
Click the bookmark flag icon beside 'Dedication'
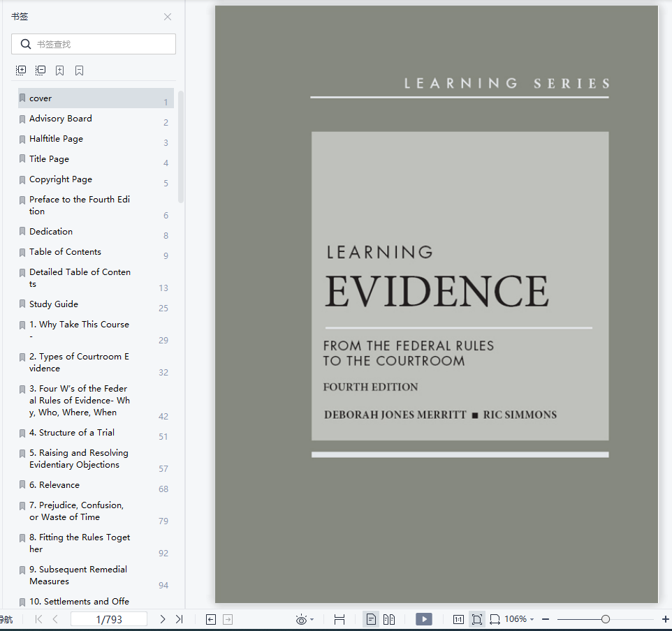click(22, 232)
